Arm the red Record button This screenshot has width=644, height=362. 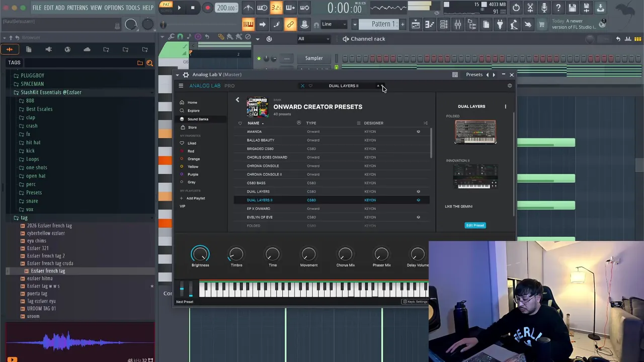207,8
